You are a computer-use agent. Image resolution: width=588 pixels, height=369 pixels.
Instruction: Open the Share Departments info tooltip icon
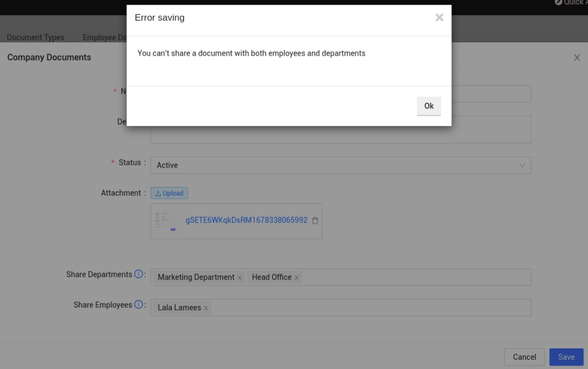point(138,274)
